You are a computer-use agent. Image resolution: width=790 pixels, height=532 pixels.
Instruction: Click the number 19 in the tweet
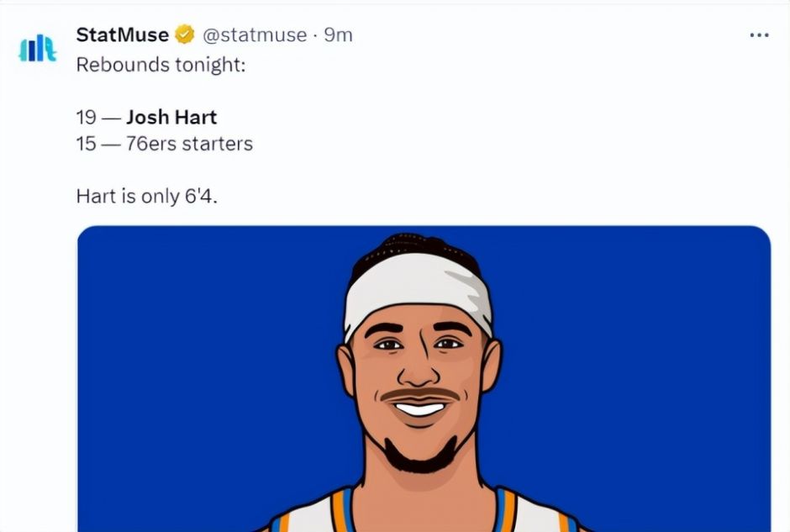click(86, 117)
